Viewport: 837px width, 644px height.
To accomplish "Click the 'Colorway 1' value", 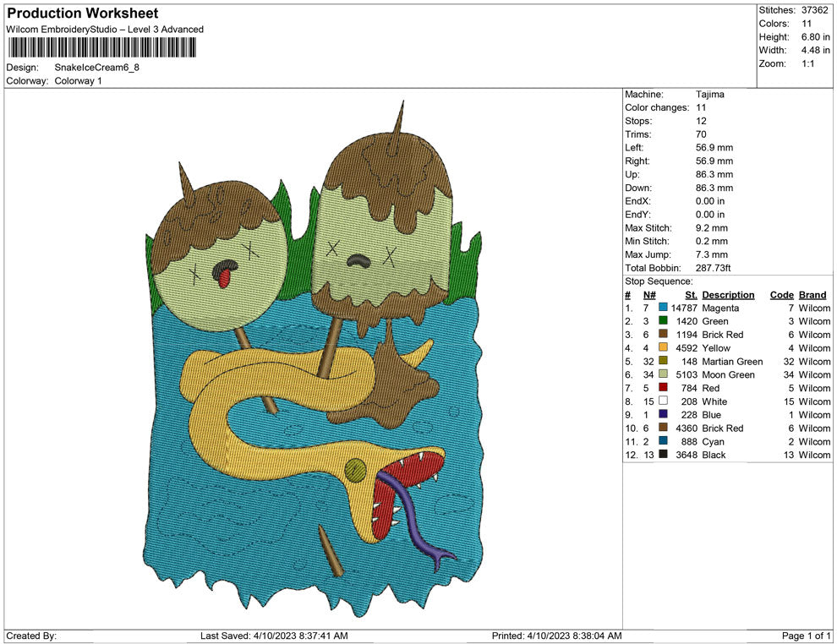I will [78, 80].
